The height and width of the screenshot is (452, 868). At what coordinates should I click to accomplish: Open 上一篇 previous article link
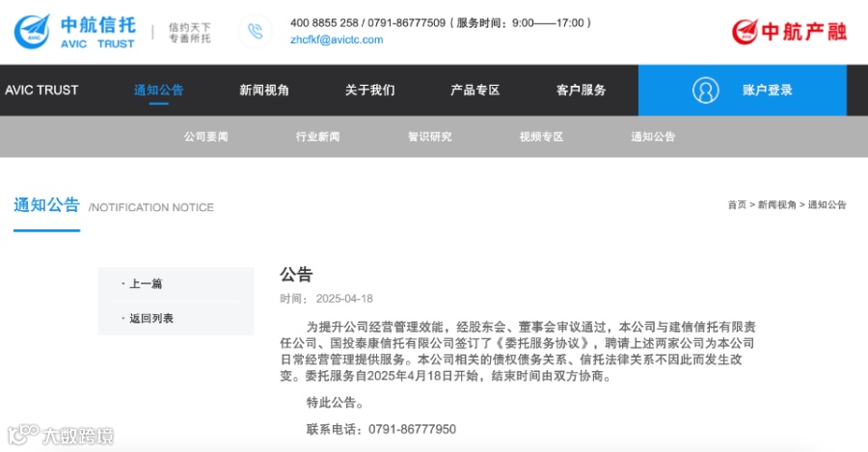tap(146, 283)
